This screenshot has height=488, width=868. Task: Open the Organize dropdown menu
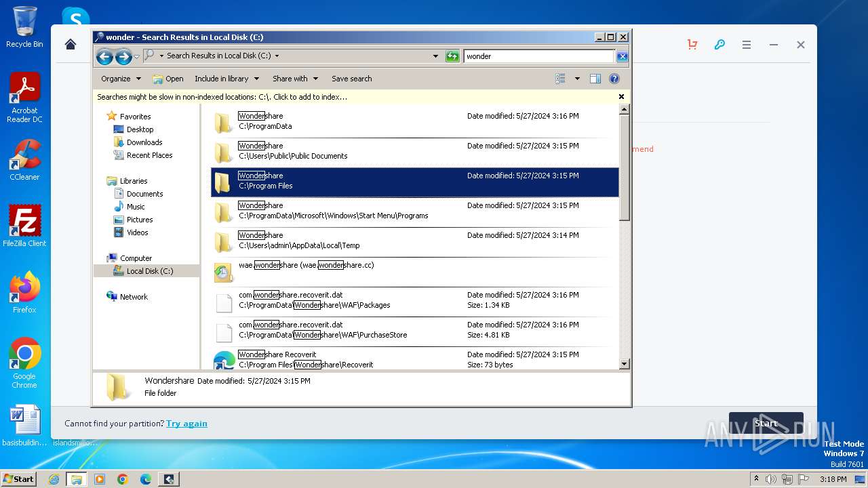(121, 79)
